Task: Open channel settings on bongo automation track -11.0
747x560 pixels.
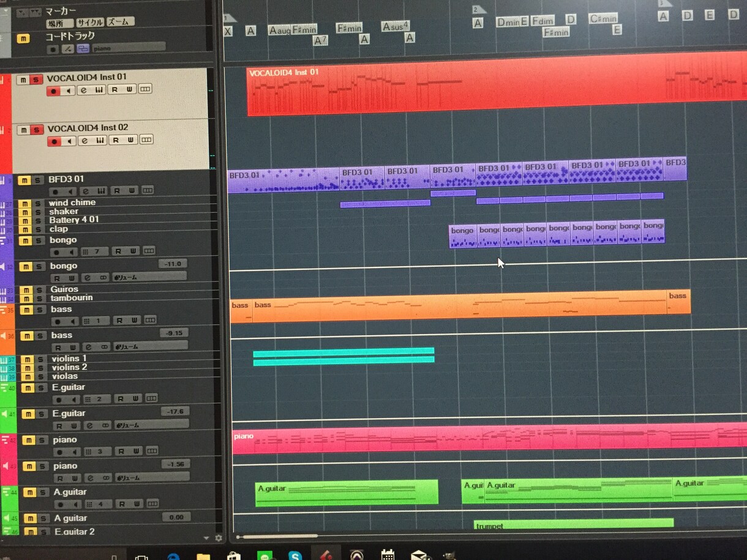Action: 88,277
